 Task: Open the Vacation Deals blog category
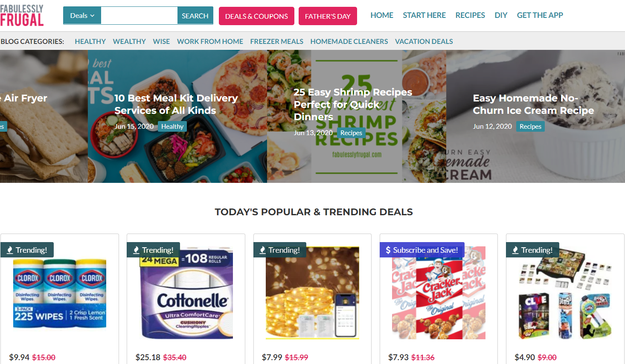point(424,41)
